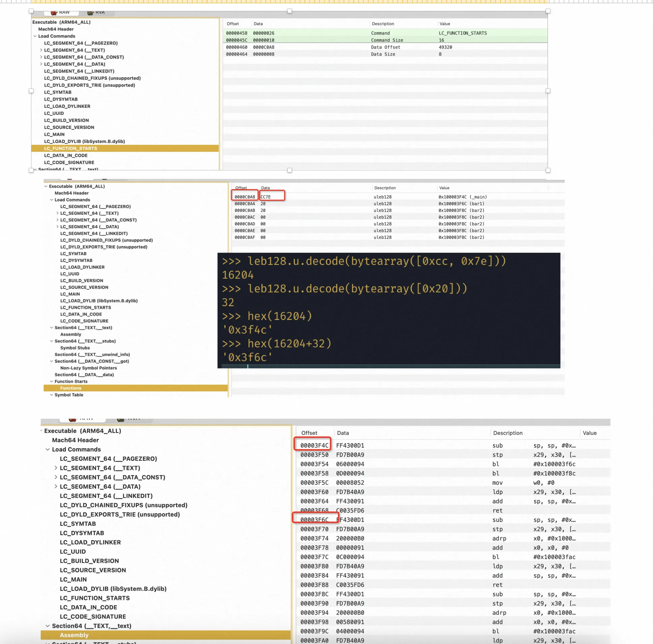
Task: Collapse Section64 (__TEXT,__stubs) chevron in middle window
Action: point(51,341)
